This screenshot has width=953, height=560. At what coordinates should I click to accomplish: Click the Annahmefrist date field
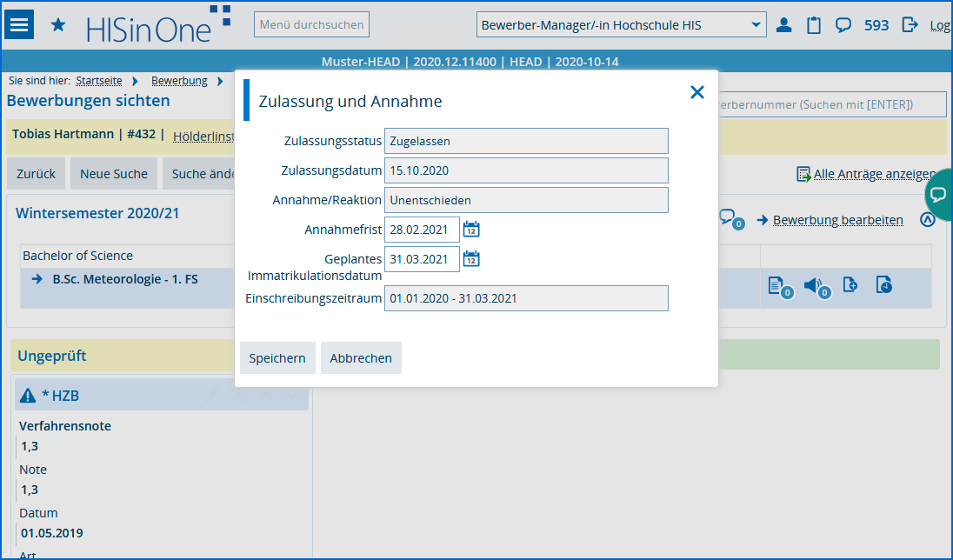coord(422,230)
